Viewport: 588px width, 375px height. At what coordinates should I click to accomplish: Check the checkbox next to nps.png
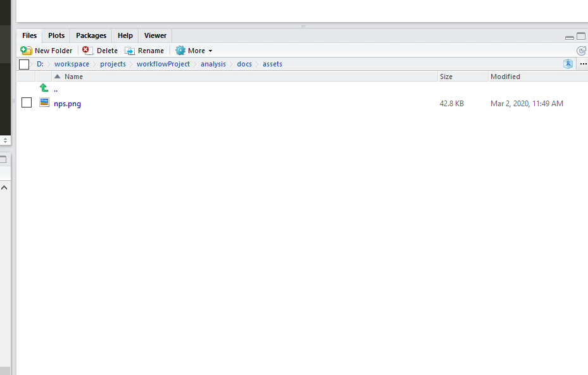pyautogui.click(x=26, y=102)
